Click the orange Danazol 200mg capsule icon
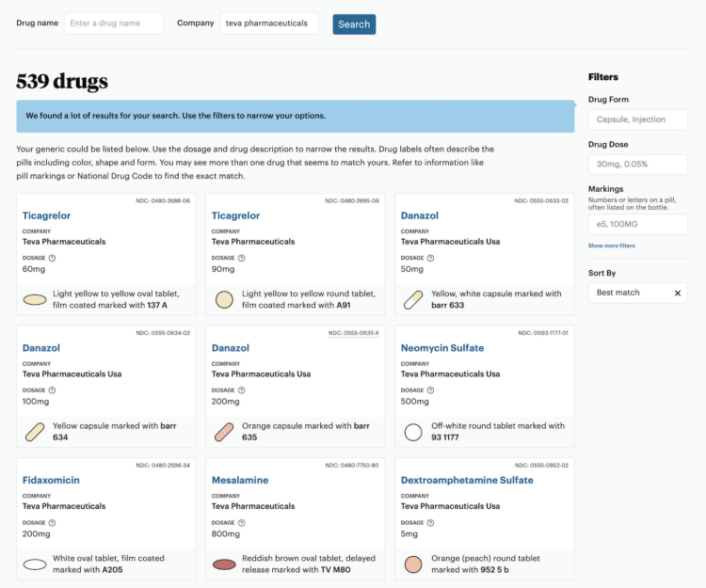The height and width of the screenshot is (588, 706). tap(224, 432)
